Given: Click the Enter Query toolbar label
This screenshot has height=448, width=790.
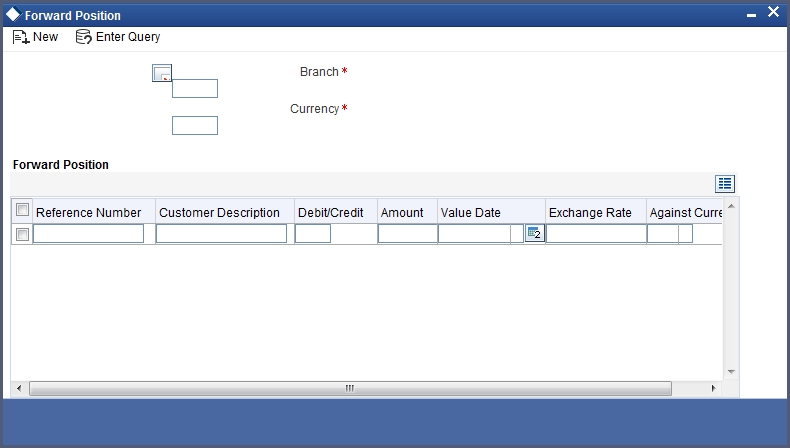Looking at the screenshot, I should click(128, 37).
